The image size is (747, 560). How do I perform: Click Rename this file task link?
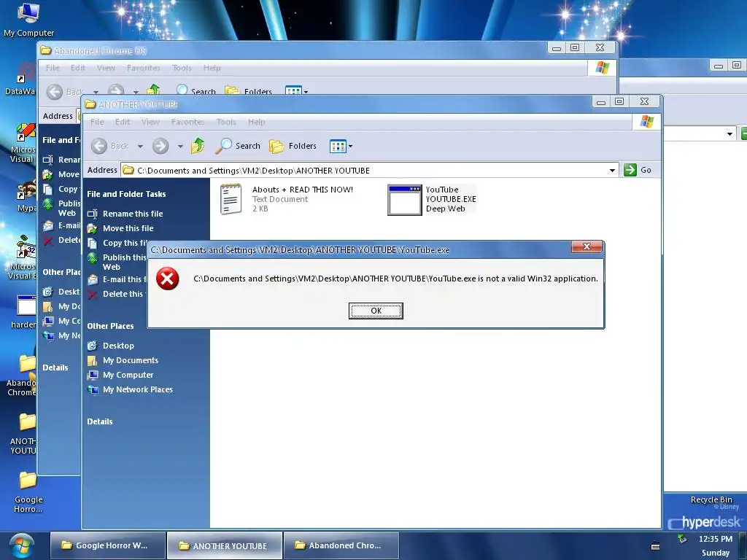tap(133, 214)
